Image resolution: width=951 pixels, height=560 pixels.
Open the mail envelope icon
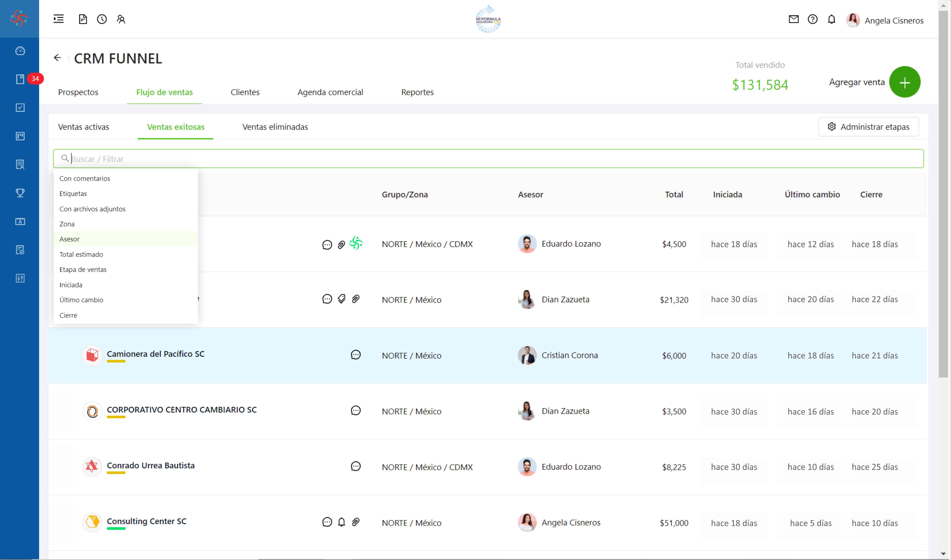point(794,19)
